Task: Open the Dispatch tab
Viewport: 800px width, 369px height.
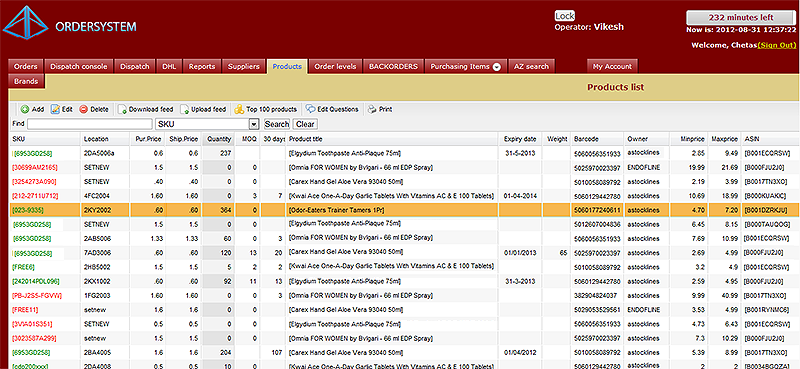Action: (x=135, y=66)
